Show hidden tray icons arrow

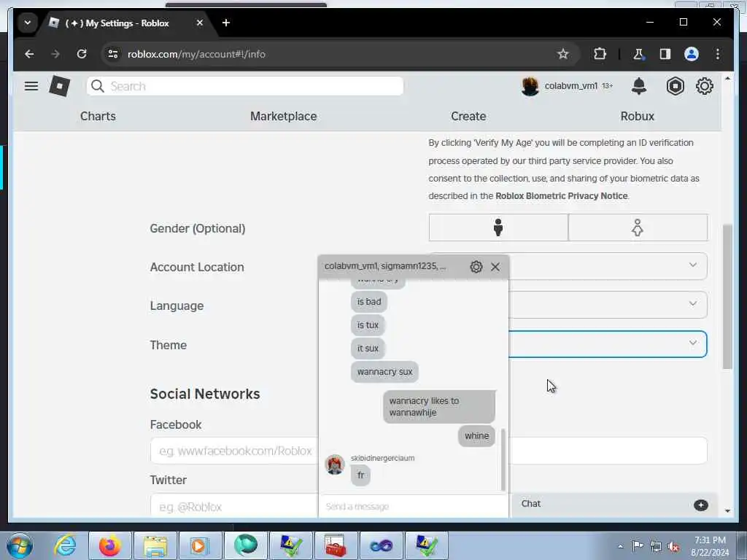coord(620,546)
